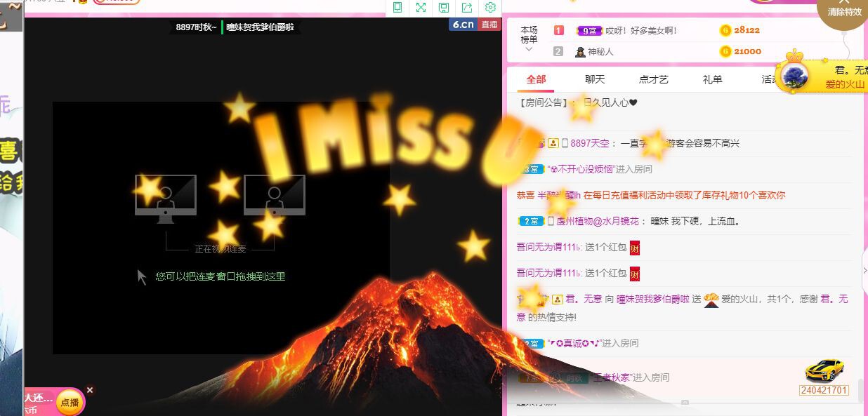Image resolution: width=868 pixels, height=416 pixels.
Task: Click the phone icon beside 8897天空
Action: pyautogui.click(x=565, y=143)
